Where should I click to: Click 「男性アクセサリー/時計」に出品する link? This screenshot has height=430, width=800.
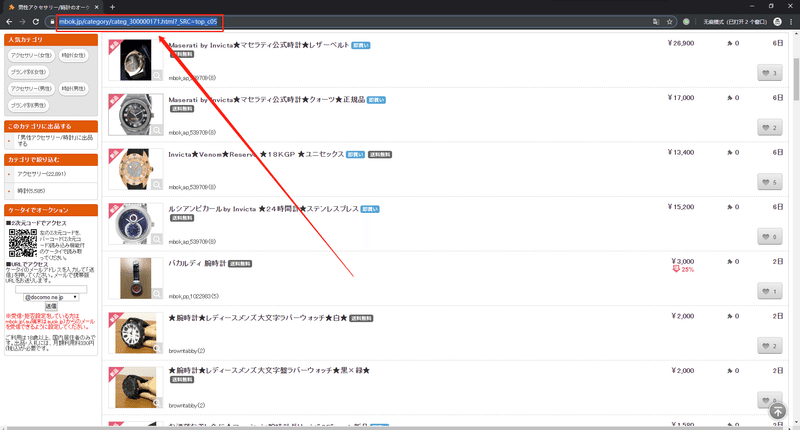coord(55,140)
